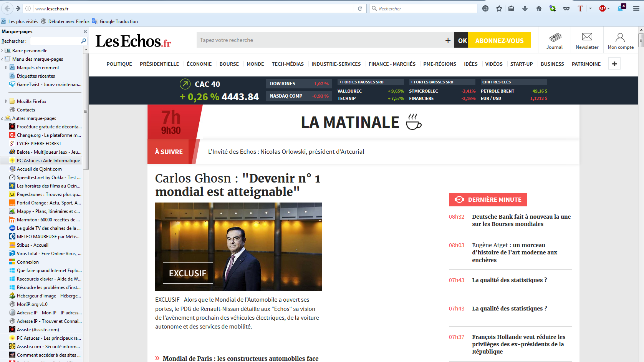
Task: Click the CAC 40 green arrow icon
Action: pyautogui.click(x=185, y=84)
